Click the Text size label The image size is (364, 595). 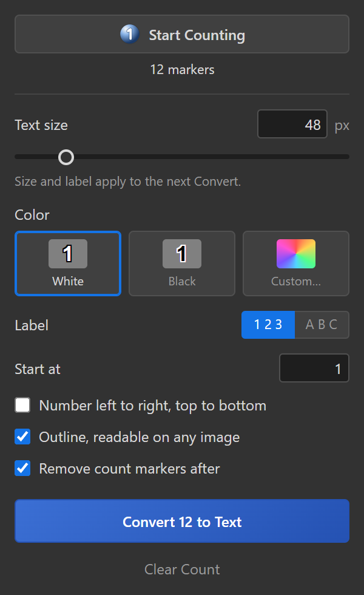41,125
